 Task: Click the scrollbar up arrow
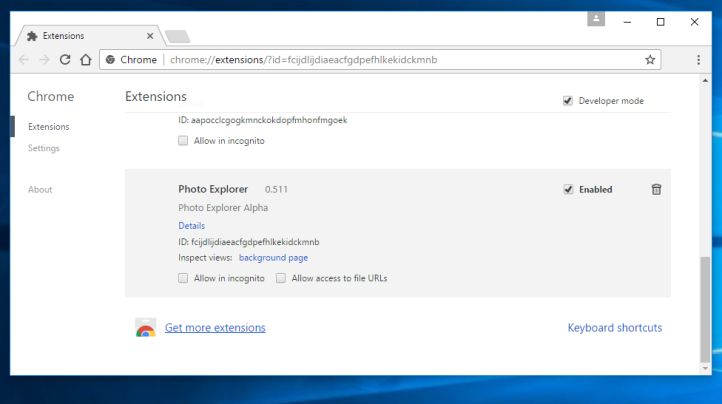(705, 81)
